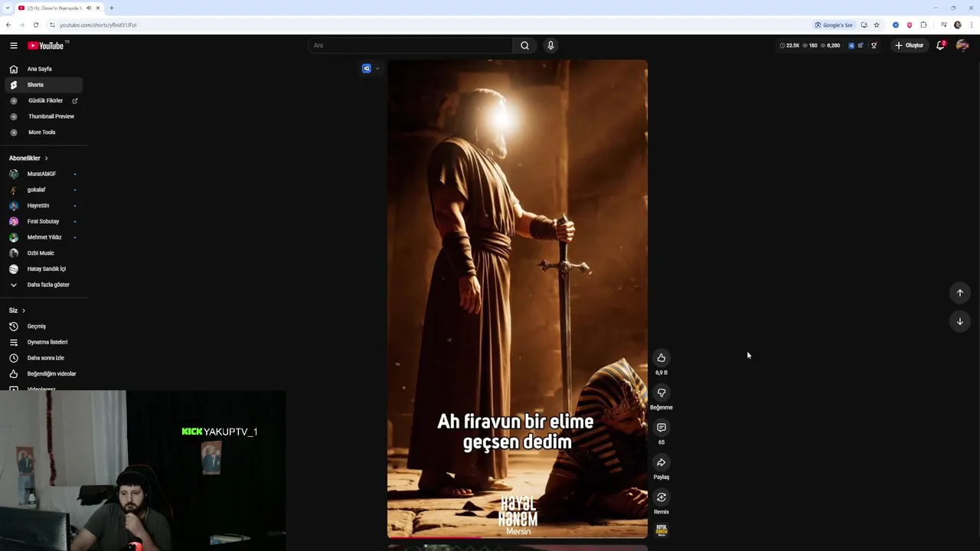Expand the vidIQ dropdown beside the video

(377, 69)
